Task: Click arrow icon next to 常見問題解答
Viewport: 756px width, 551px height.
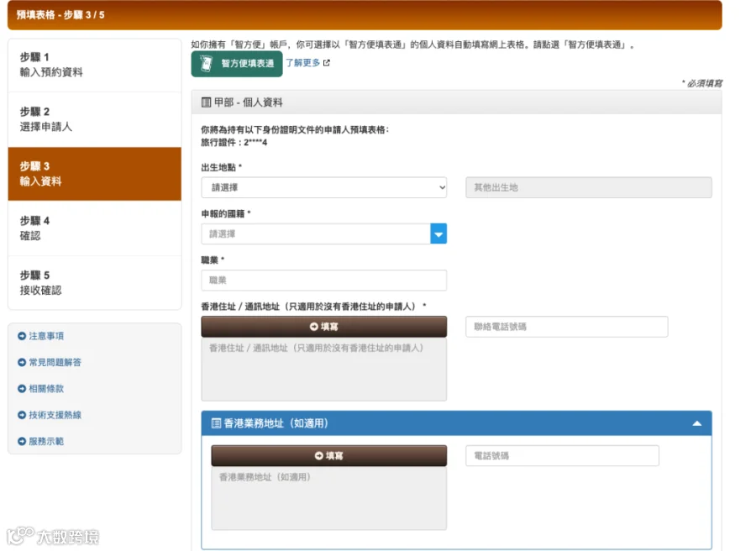Action: point(22,363)
